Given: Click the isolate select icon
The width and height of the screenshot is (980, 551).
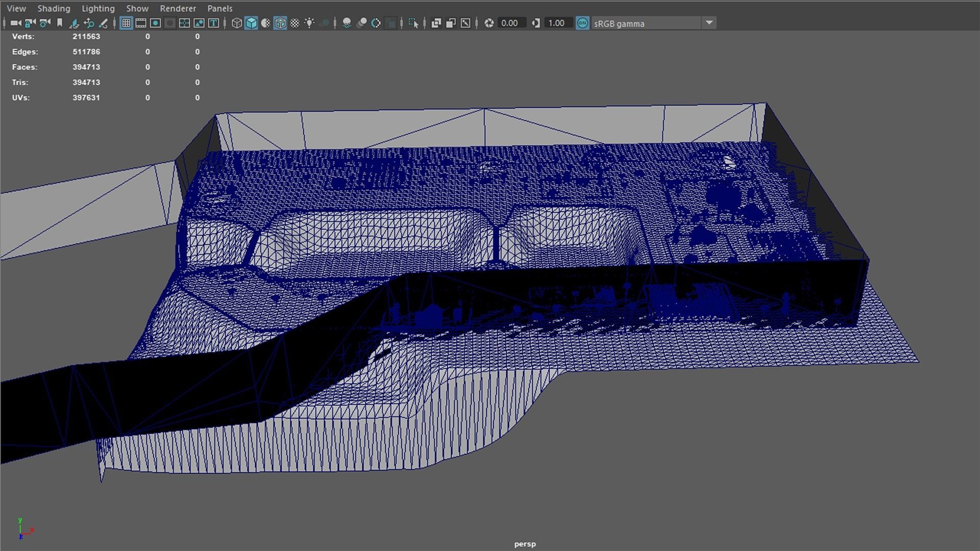Looking at the screenshot, I should (413, 23).
